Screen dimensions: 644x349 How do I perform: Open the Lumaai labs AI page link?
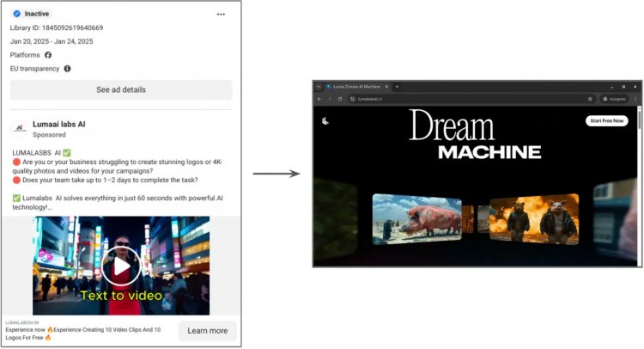59,124
